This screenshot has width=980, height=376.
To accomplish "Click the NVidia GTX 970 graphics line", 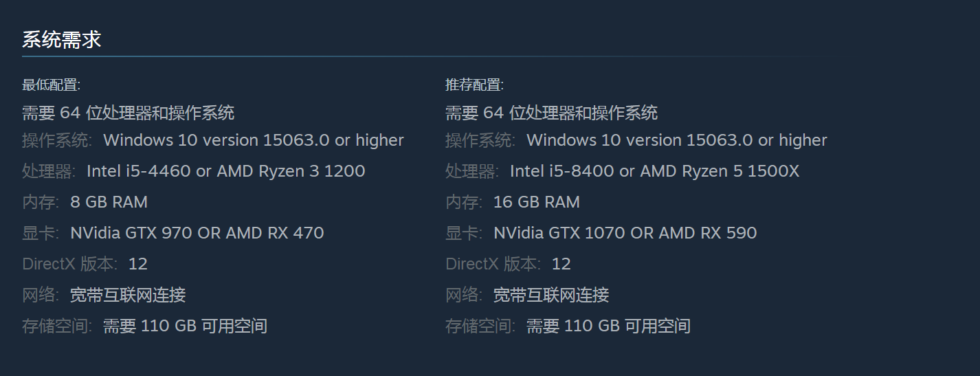I will click(x=197, y=233).
